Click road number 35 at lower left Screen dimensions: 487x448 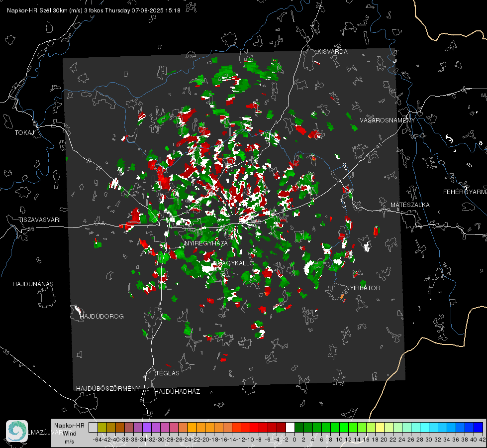[x=6, y=351]
